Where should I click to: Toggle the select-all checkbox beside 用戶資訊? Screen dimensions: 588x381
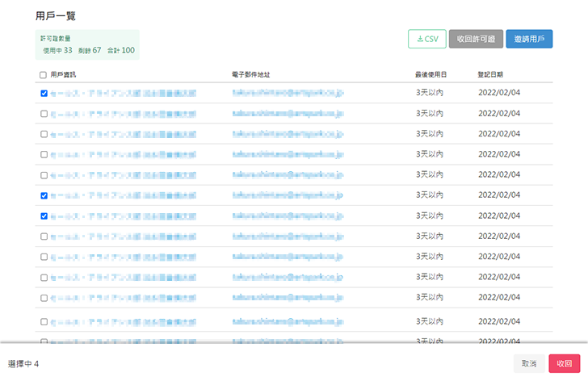tap(44, 75)
